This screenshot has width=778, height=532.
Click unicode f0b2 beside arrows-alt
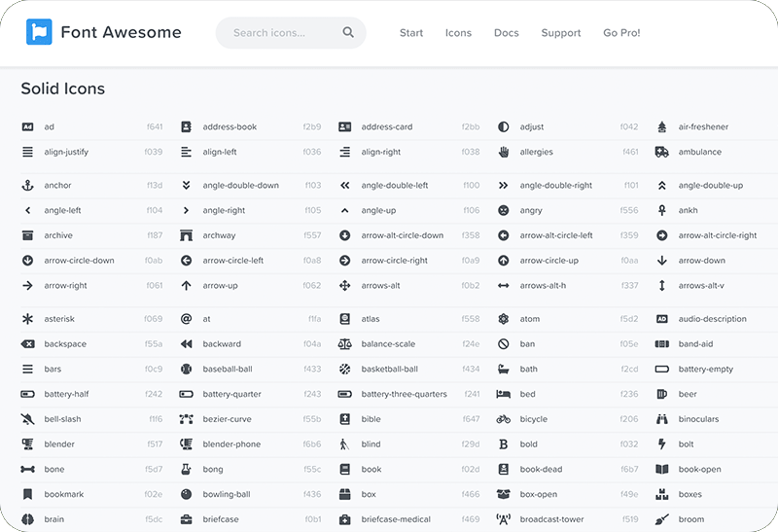coord(471,285)
